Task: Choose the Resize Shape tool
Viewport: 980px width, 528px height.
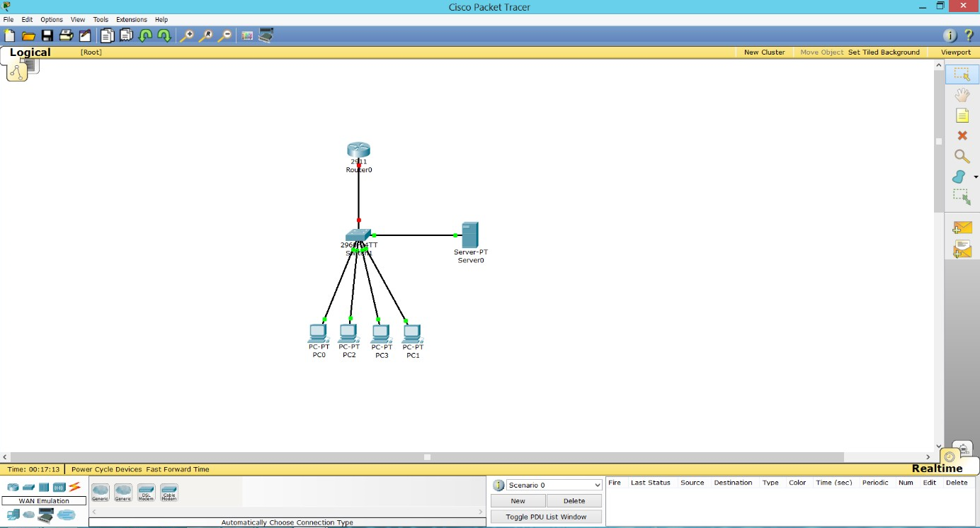Action: click(x=962, y=197)
